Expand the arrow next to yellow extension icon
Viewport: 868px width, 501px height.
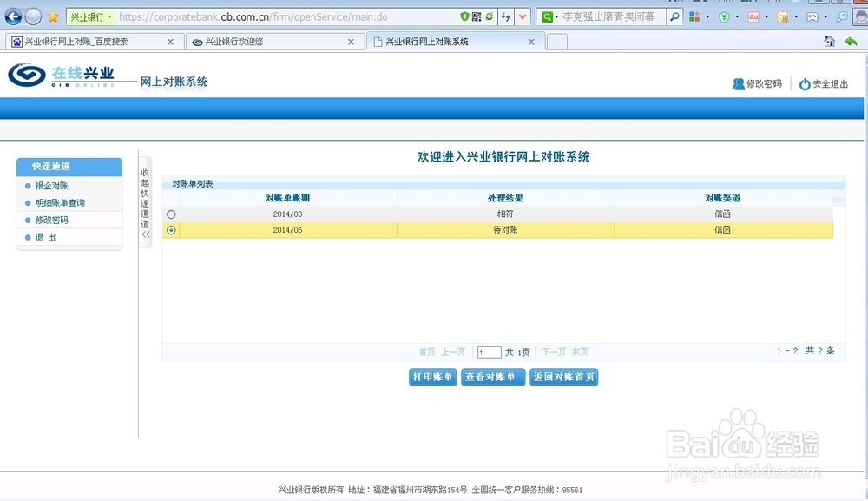point(796,17)
